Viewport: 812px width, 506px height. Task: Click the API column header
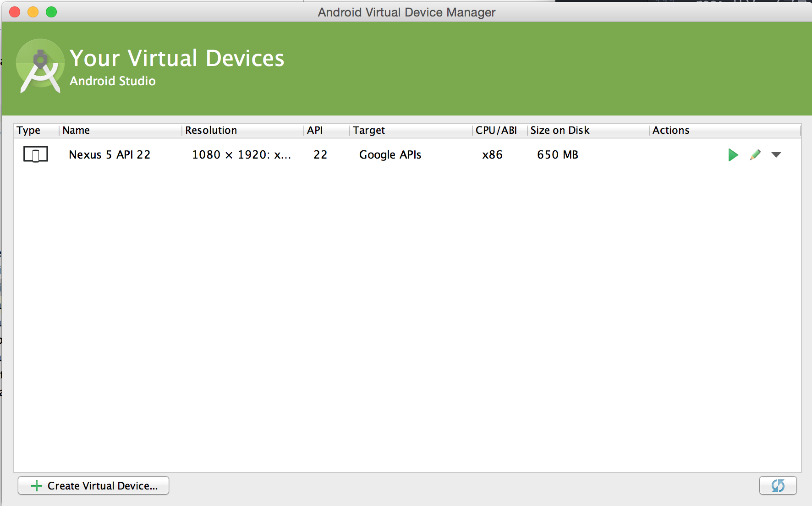[326, 131]
